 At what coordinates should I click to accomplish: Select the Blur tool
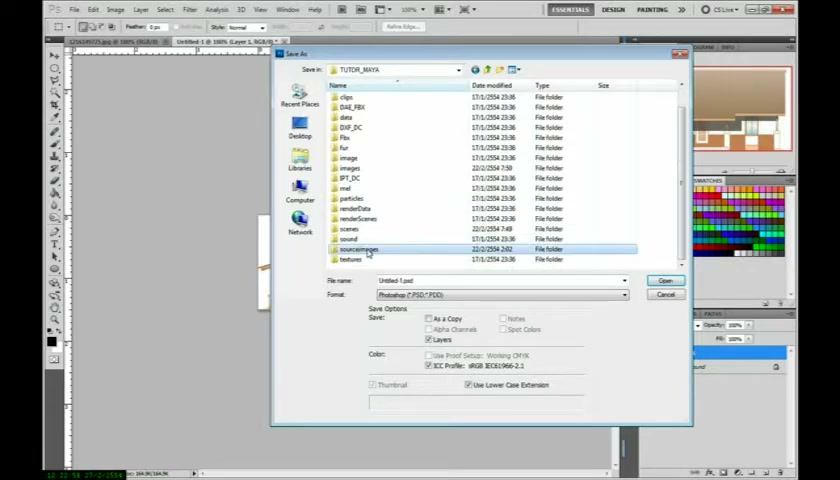coord(55,206)
